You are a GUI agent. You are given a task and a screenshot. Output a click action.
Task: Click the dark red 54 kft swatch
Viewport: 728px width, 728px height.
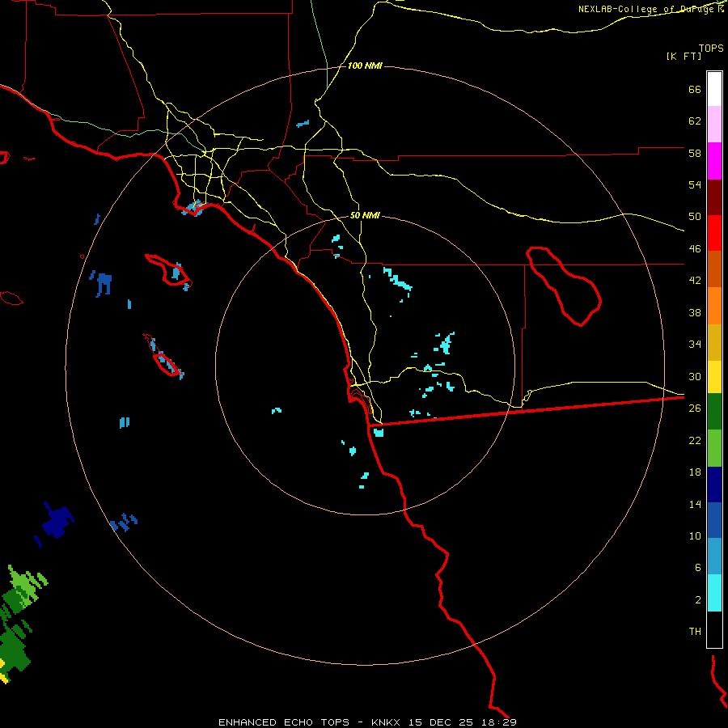click(714, 197)
